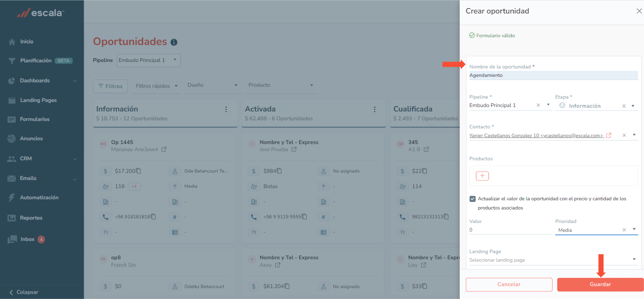Open Información column options menu
Image resolution: width=644 pixels, height=299 pixels.
click(226, 109)
